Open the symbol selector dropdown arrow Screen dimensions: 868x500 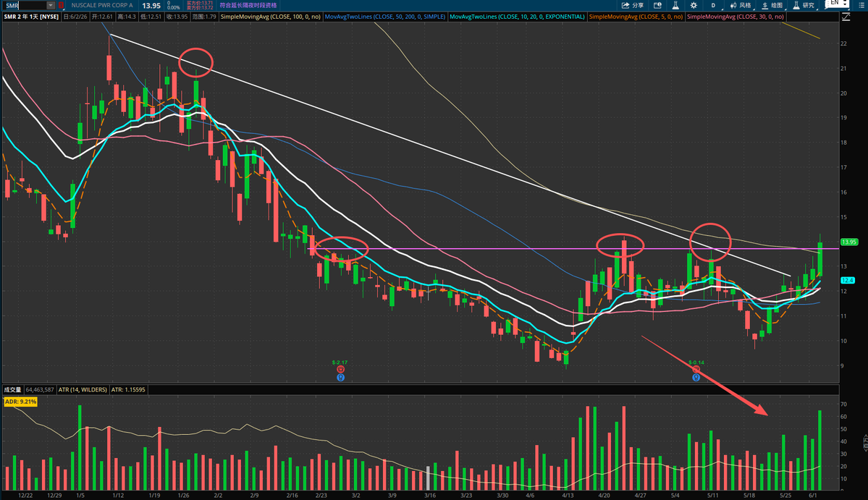coord(51,6)
